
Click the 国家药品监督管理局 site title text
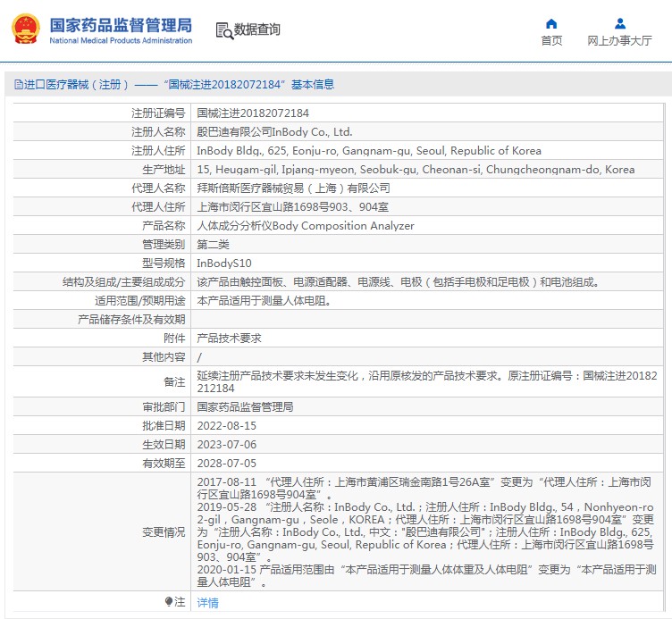pos(121,24)
